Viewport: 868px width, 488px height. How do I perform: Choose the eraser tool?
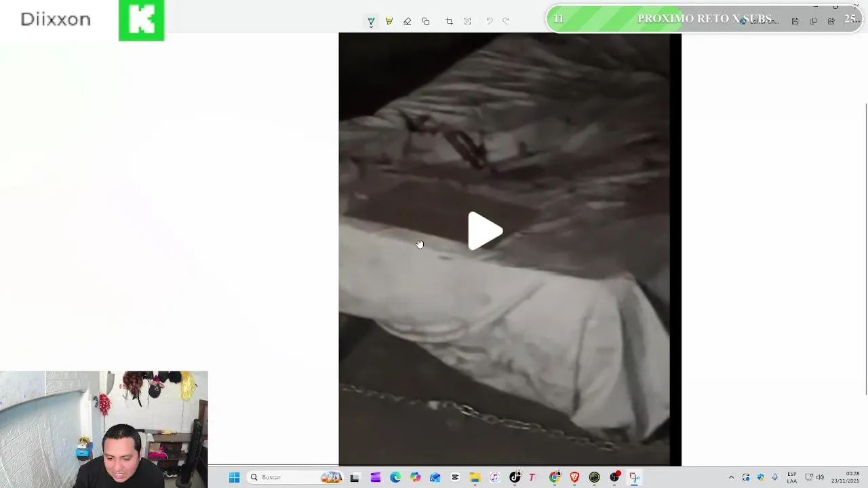(408, 22)
